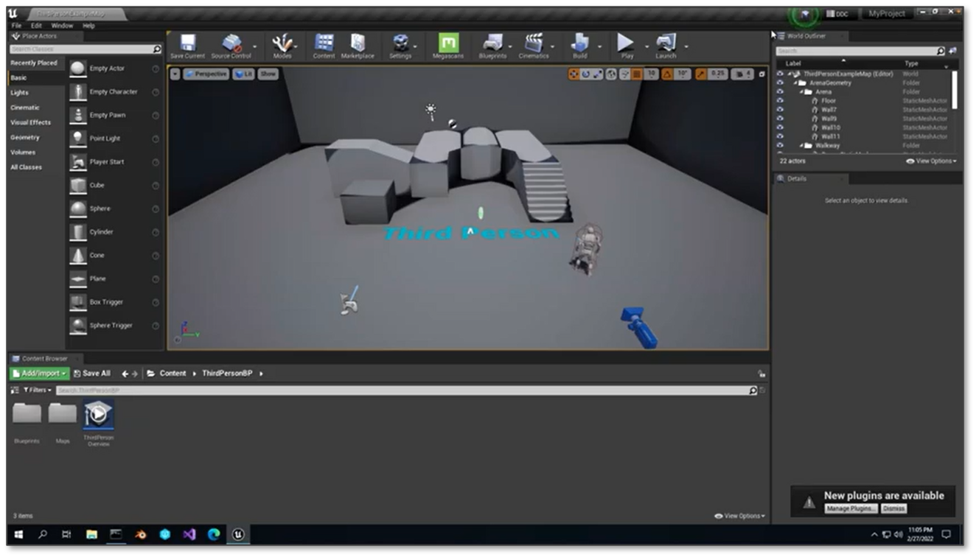Select the translate gizmo tool in viewport
This screenshot has width=979, height=560.
pos(574,74)
